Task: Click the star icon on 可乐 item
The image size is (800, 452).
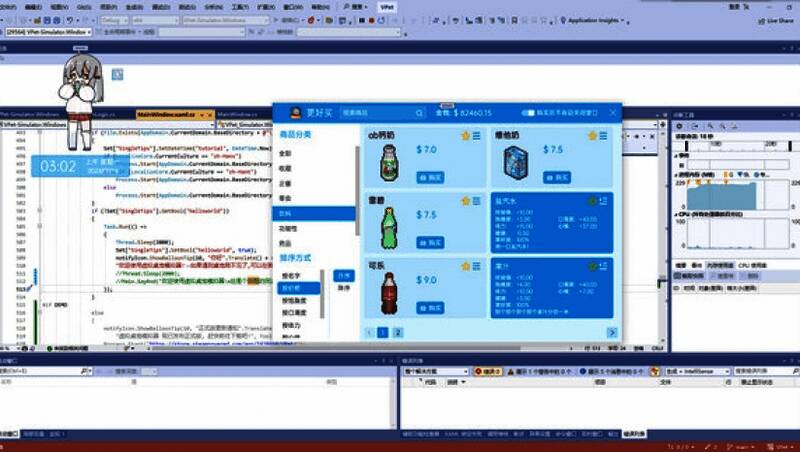Action: click(x=466, y=266)
